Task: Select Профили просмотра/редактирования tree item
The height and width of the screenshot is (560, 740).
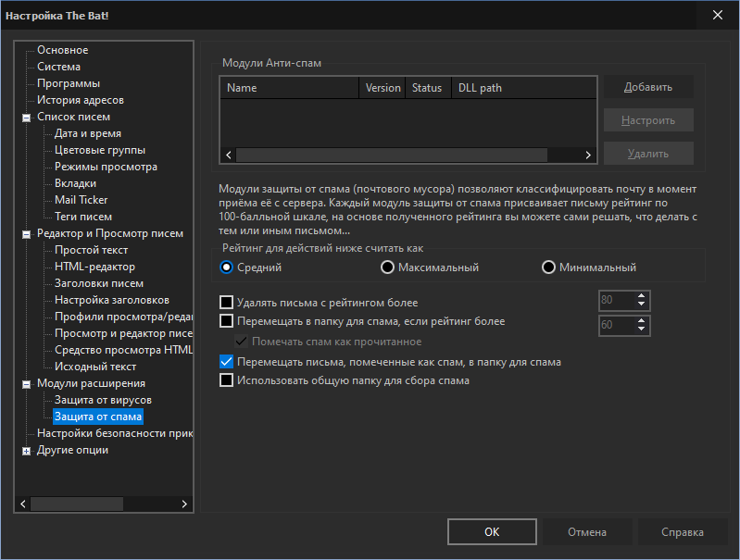Action: [123, 317]
